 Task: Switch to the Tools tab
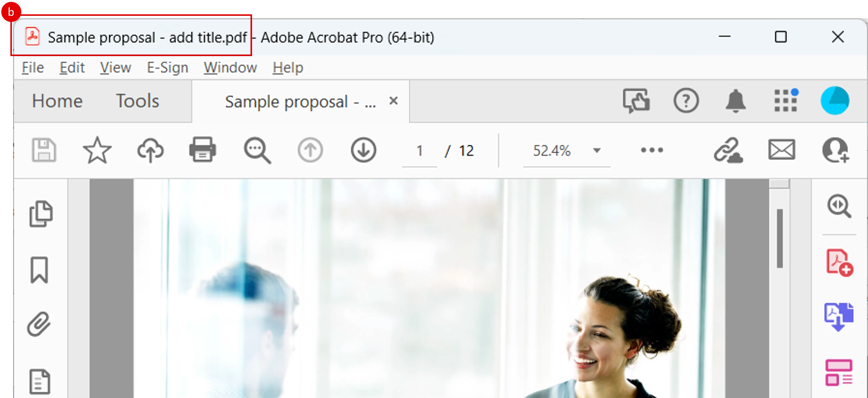[x=137, y=101]
